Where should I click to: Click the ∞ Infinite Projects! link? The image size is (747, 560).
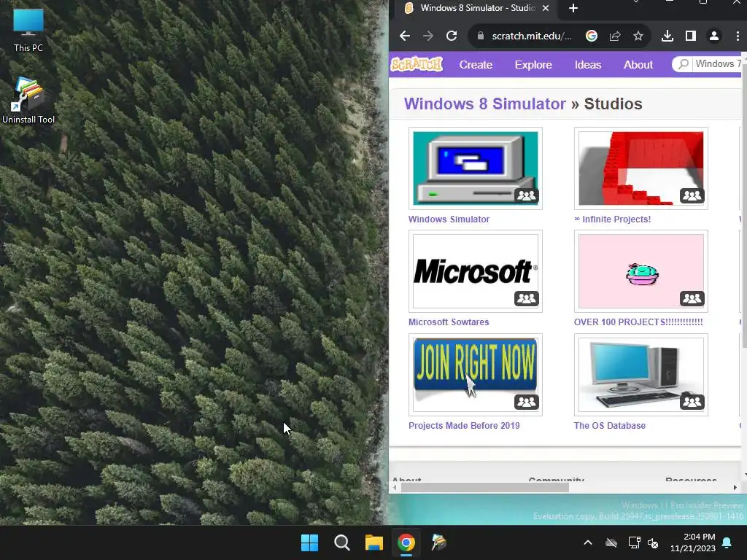[x=612, y=219]
